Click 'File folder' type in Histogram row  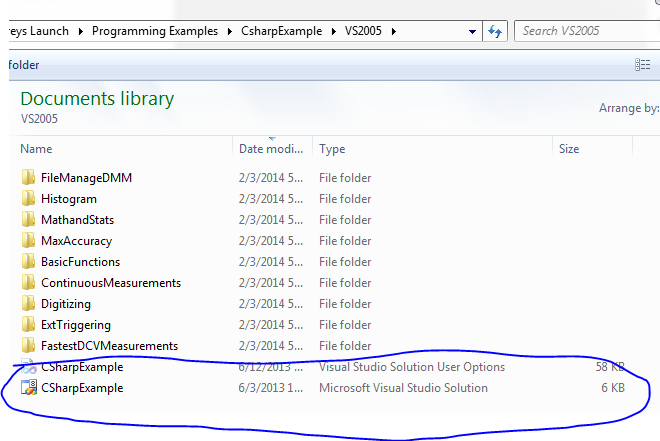click(x=345, y=199)
